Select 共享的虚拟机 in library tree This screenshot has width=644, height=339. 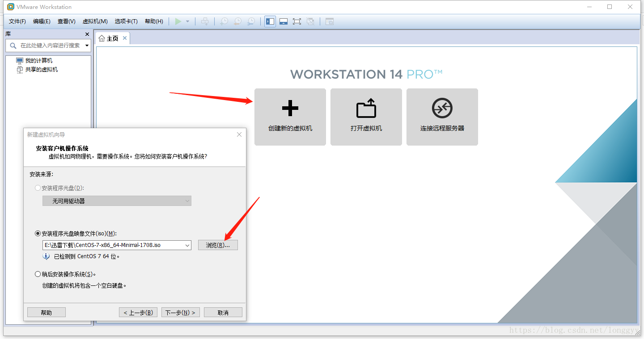tap(42, 70)
